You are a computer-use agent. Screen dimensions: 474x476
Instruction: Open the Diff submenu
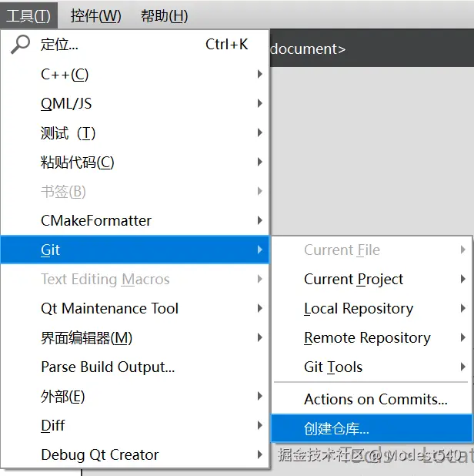(53, 426)
